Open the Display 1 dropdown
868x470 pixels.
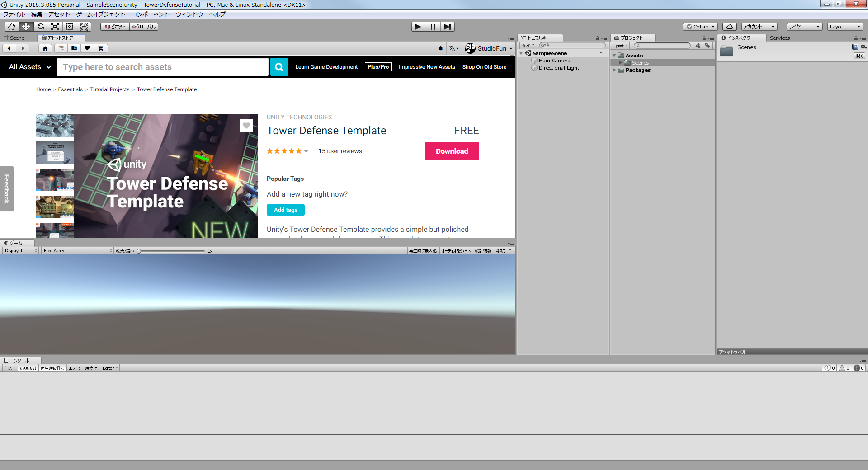(21, 251)
